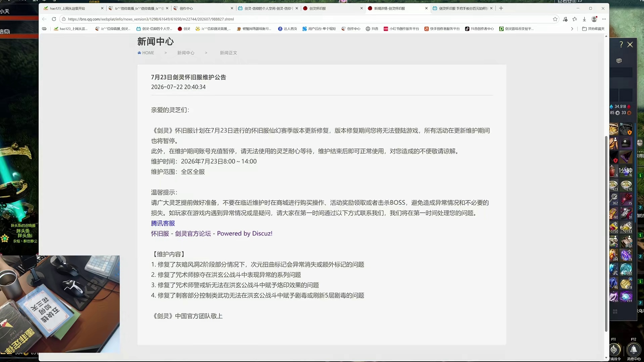Open the 腾讯客服 link
644x362 pixels.
[x=163, y=223]
